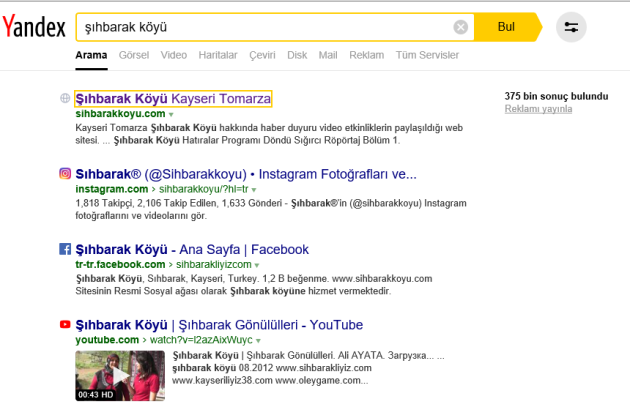Expand dropdown arrow next to facebook URL
This screenshot has height=407, width=630.
point(257,265)
